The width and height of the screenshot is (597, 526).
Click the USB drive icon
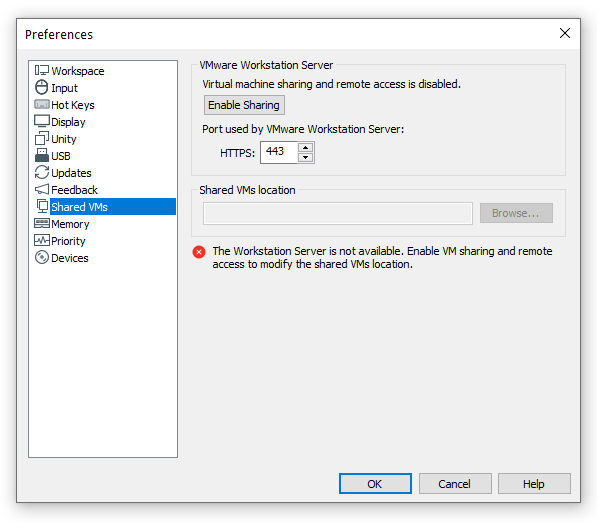click(42, 155)
